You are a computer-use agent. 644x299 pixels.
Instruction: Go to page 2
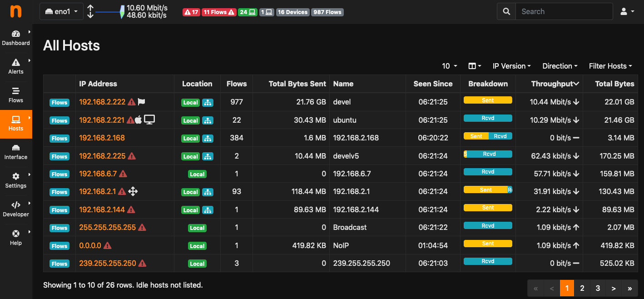pos(582,288)
